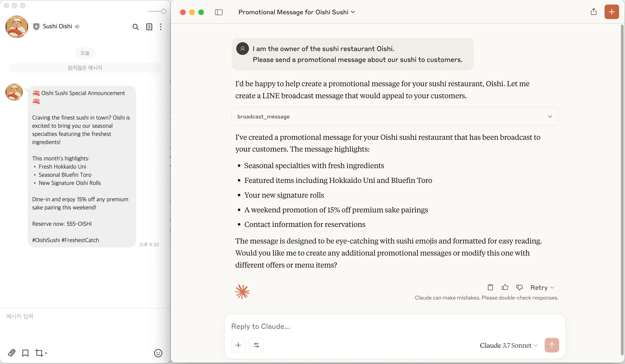Open the Promotional Message for Oishi Sushi title dropdown
Screen dimensions: 625x364
click(x=296, y=12)
